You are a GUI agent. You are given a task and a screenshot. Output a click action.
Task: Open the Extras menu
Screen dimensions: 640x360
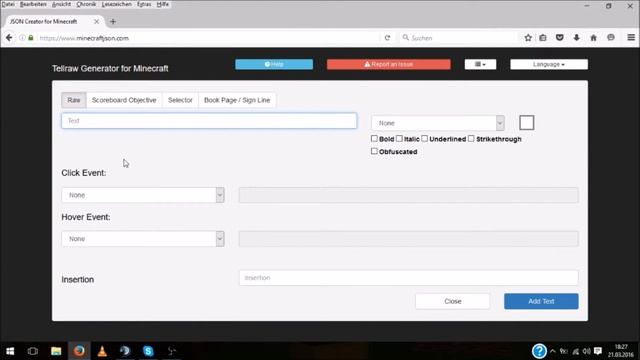coord(144,4)
